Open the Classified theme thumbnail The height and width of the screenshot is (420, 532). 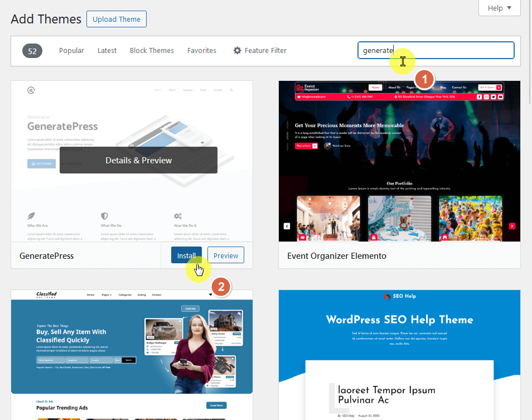[x=132, y=355]
